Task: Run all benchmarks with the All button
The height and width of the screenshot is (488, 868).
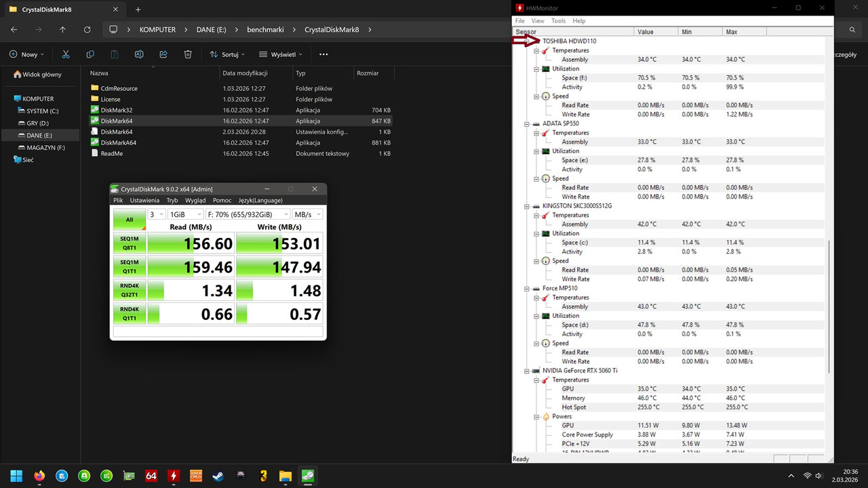Action: click(130, 220)
